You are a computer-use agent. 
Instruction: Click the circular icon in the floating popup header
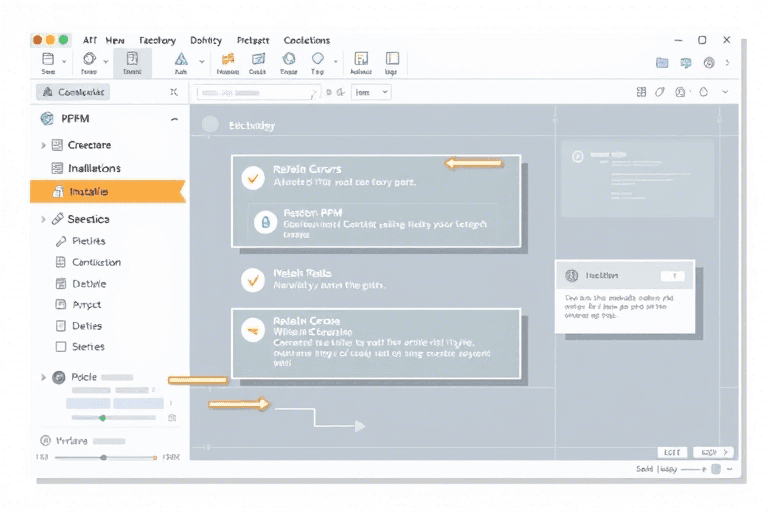pyautogui.click(x=572, y=275)
